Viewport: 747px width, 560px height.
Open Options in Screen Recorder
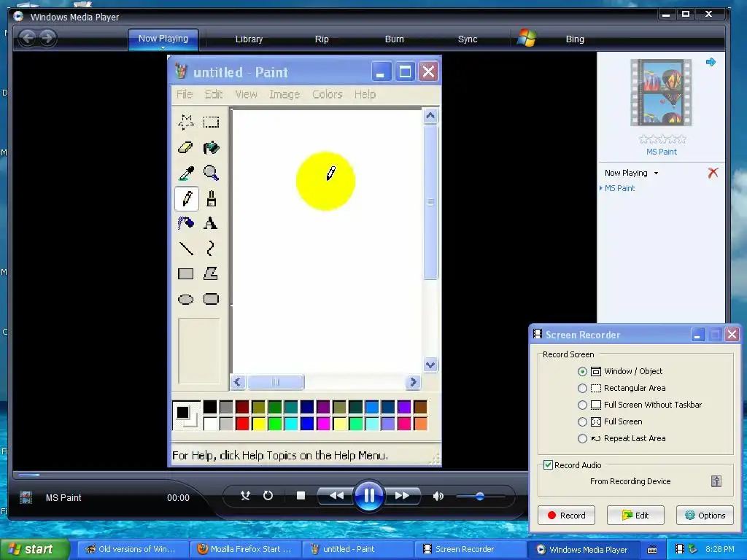click(x=705, y=516)
